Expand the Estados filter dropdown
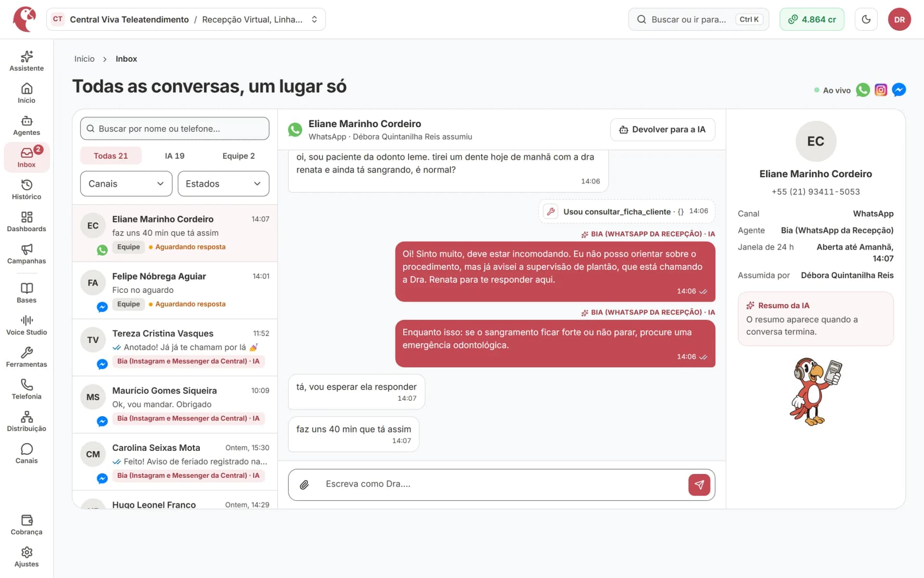This screenshot has width=924, height=578. [223, 184]
